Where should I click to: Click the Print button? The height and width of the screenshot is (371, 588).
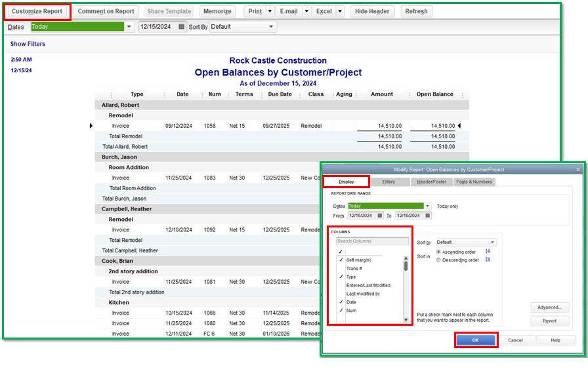[x=255, y=11]
